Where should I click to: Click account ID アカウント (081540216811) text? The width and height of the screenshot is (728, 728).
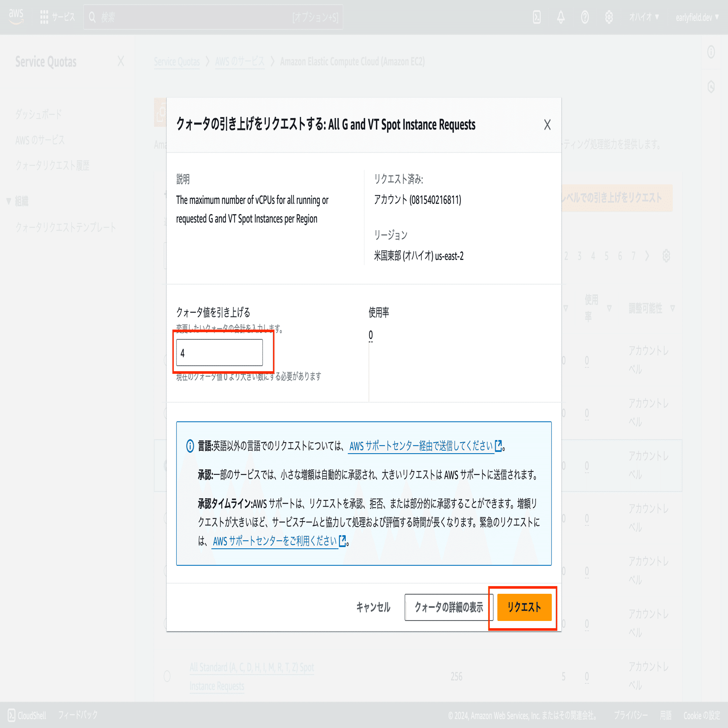pos(418,200)
